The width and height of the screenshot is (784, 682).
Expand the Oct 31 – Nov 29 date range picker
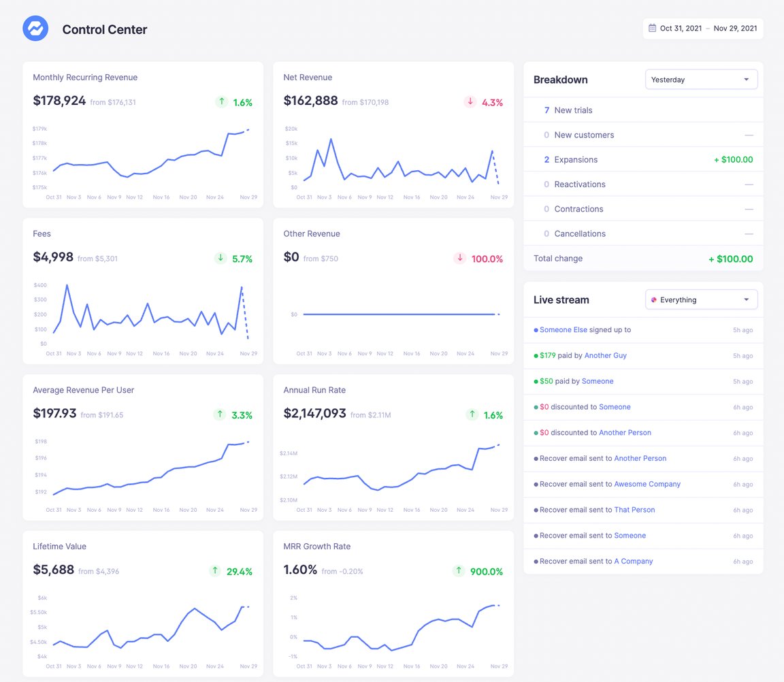(703, 28)
